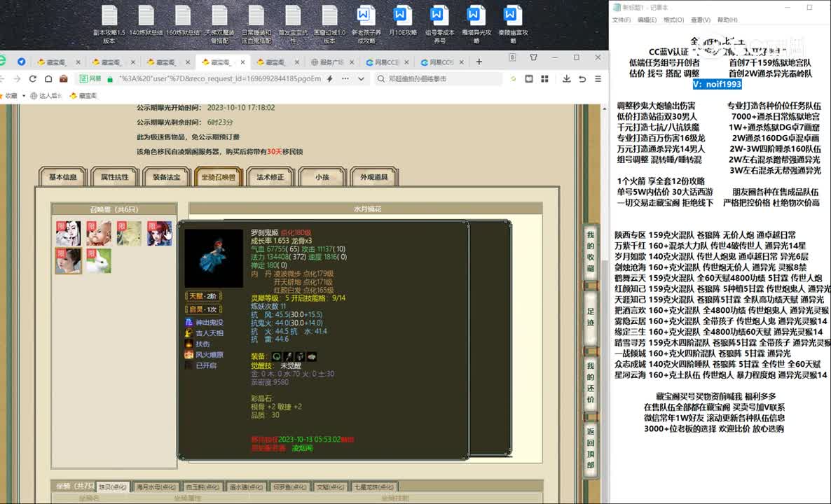This screenshot has width=831, height=504.
Task: Open desktop file 首发宝宝抗性
Action: click(x=293, y=24)
